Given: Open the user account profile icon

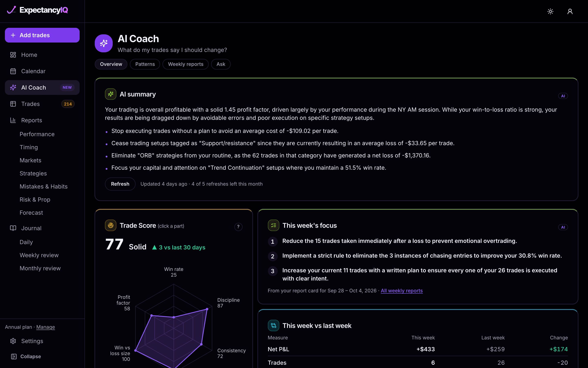Looking at the screenshot, I should pos(570,11).
